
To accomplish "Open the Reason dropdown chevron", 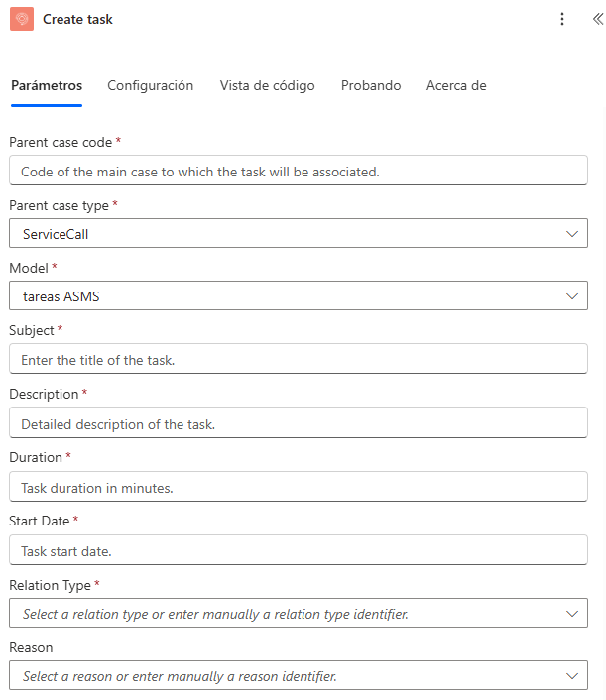I will (571, 676).
